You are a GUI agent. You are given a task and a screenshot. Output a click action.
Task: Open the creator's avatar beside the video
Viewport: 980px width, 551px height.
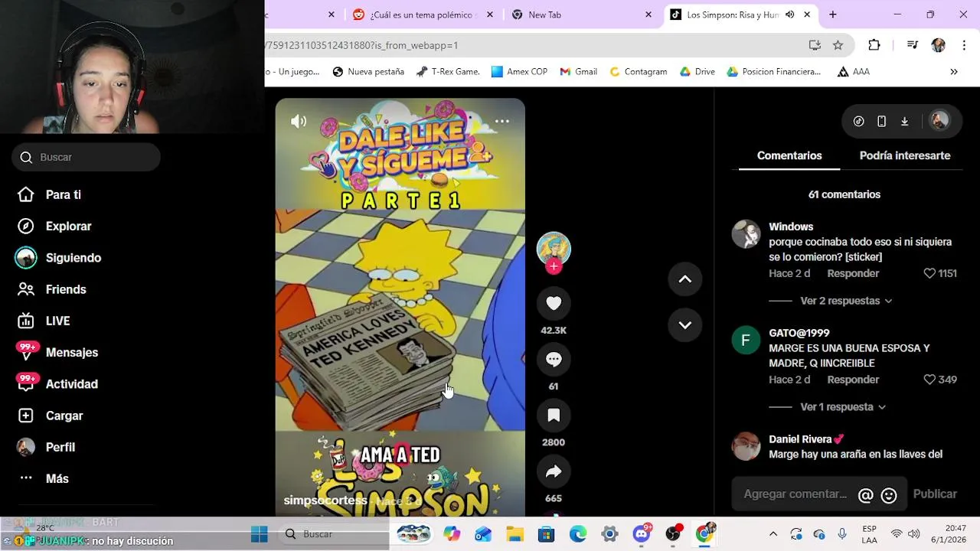click(x=554, y=249)
